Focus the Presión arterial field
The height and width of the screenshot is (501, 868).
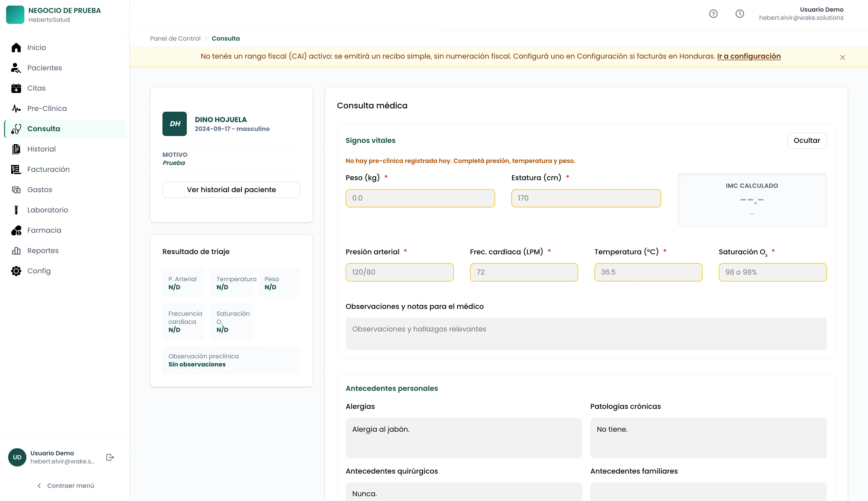[399, 272]
